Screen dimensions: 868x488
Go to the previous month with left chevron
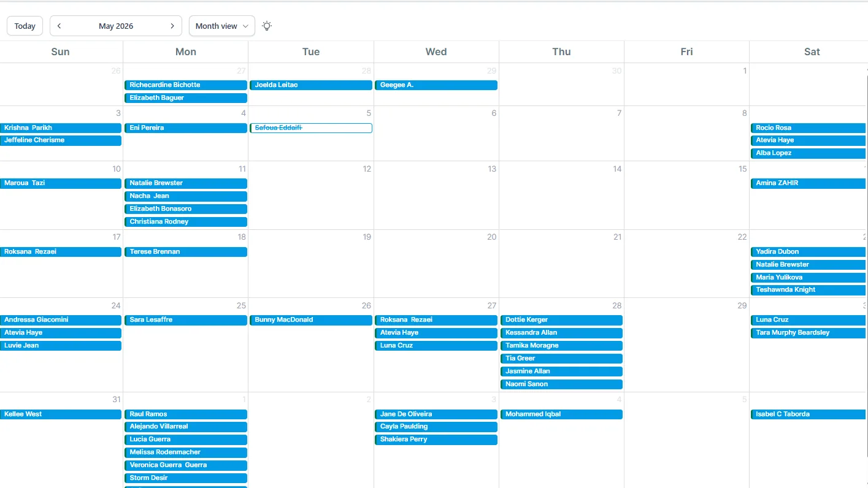tap(60, 26)
